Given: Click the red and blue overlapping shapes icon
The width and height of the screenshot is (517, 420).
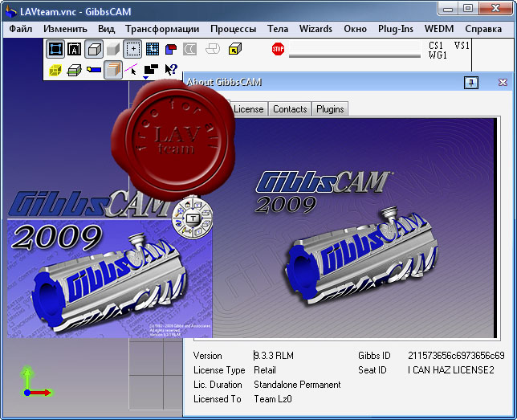Looking at the screenshot, I should 171,49.
